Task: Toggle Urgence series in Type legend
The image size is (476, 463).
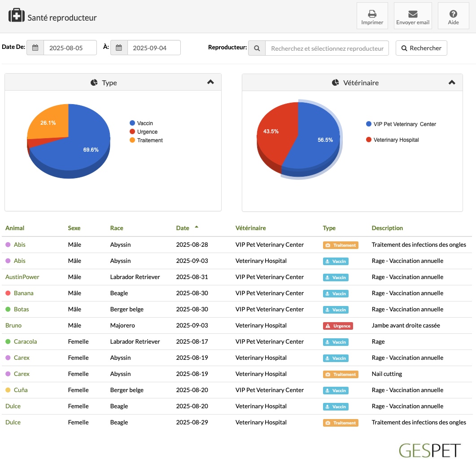Action: pos(144,131)
